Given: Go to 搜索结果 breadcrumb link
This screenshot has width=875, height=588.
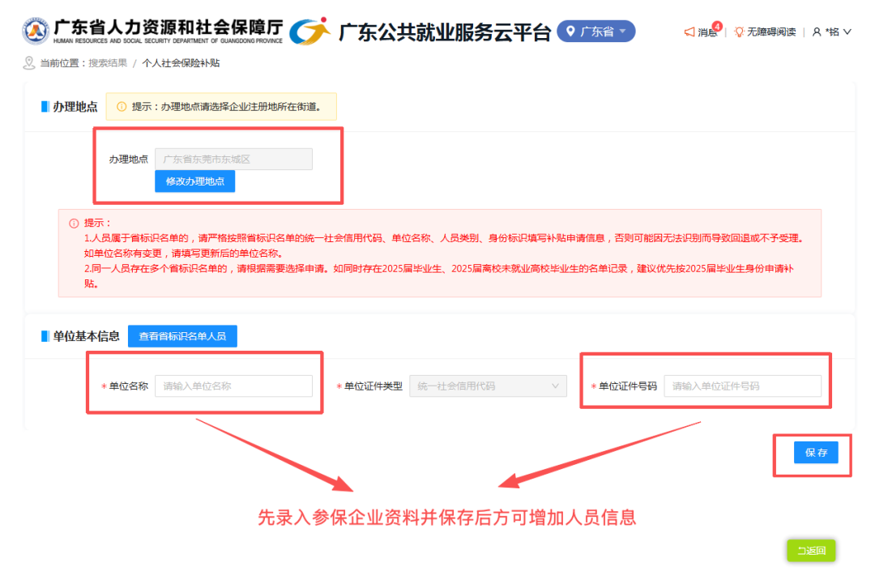Looking at the screenshot, I should [x=108, y=63].
